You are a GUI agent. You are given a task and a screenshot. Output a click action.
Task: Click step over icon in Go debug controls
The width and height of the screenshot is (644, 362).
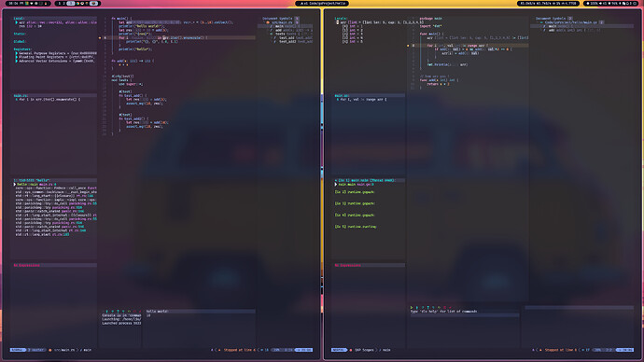[x=423, y=307]
